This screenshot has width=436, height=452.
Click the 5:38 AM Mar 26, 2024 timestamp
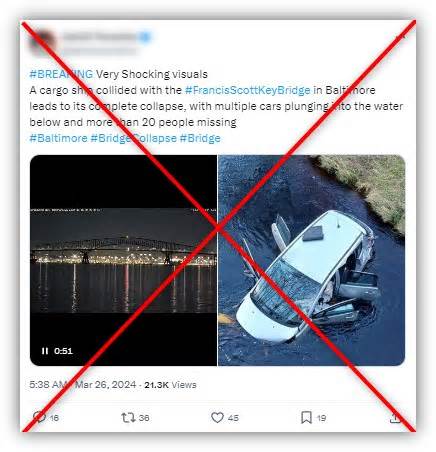tap(83, 385)
